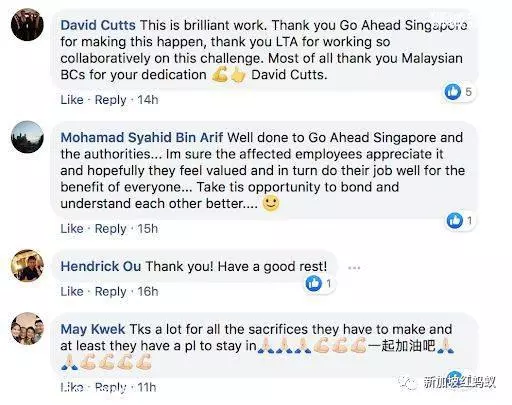Open David Cutts' profile picture
Viewport: 512px width, 405px height.
point(27,25)
